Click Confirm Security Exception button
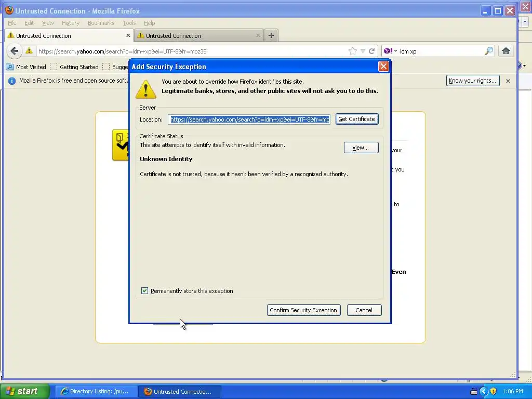 pos(303,310)
